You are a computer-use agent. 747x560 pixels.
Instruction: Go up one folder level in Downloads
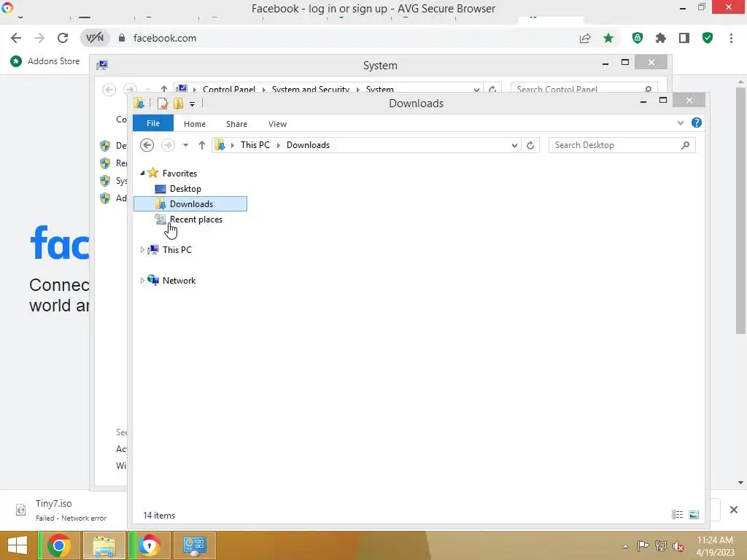tap(202, 145)
